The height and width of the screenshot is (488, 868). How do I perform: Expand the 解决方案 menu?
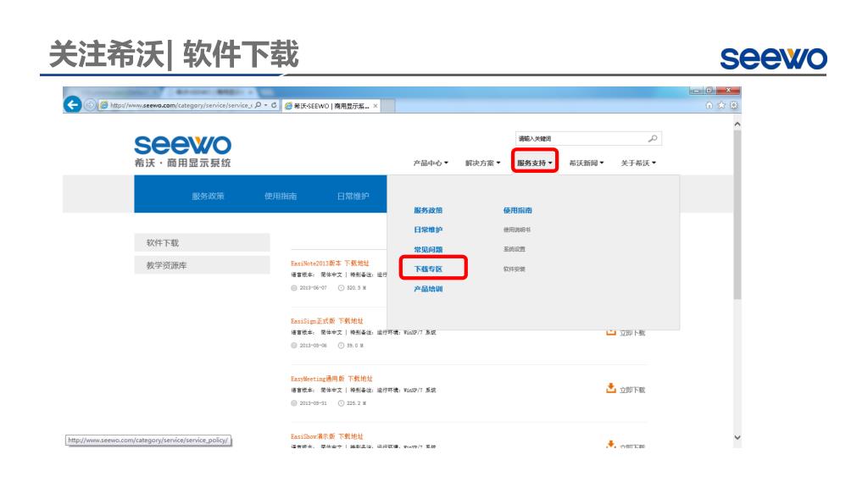pyautogui.click(x=482, y=164)
